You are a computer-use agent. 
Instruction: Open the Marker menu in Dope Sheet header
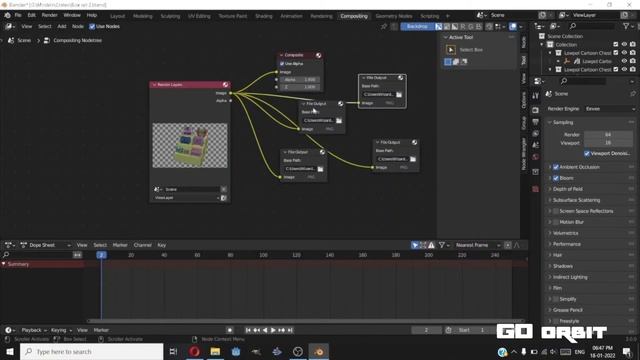120,245
